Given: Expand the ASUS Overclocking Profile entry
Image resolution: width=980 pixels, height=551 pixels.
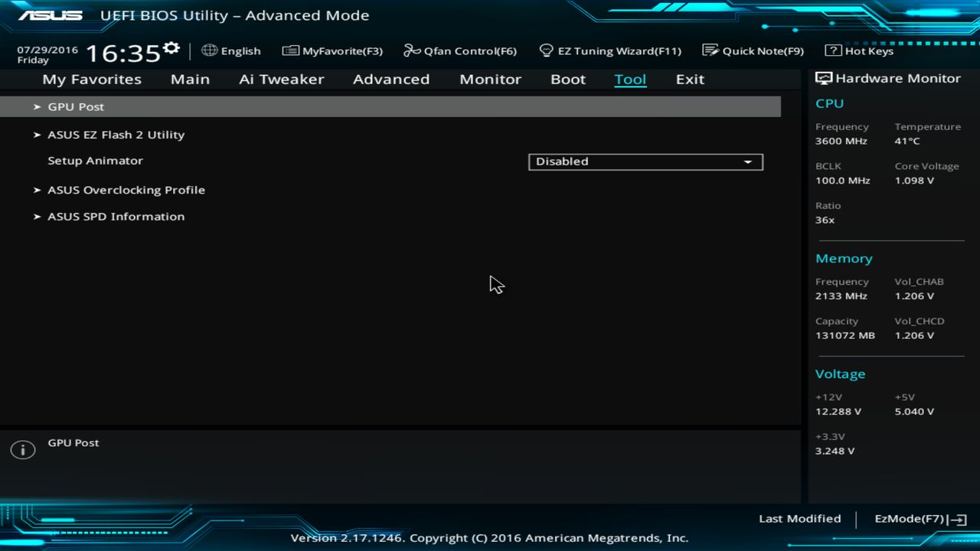Looking at the screenshot, I should (x=126, y=189).
